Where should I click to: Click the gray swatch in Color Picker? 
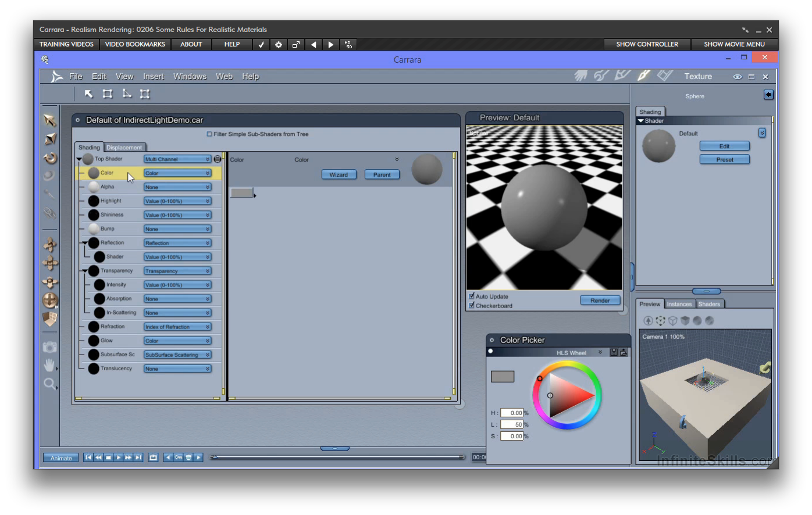[503, 377]
